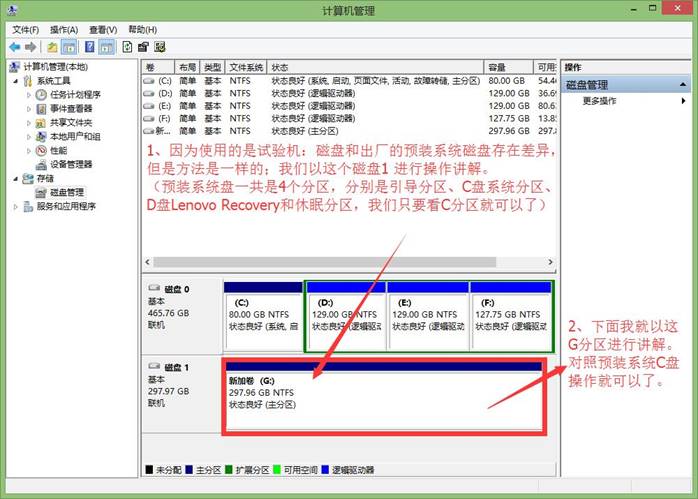Open the 文件(F) menu

coord(25,30)
